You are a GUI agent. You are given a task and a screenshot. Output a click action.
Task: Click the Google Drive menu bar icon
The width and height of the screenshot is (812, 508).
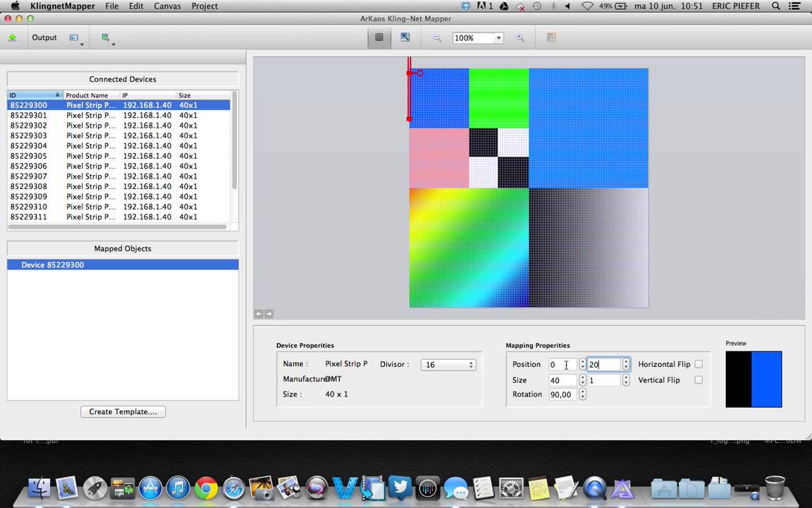coord(503,6)
